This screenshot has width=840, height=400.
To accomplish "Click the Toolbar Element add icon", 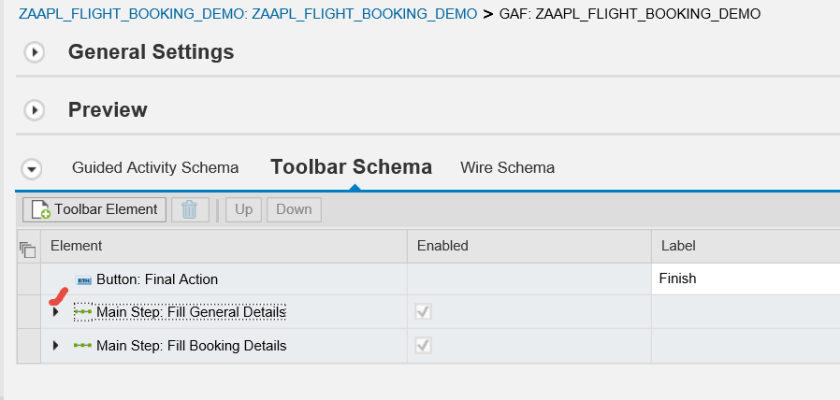I will [41, 210].
